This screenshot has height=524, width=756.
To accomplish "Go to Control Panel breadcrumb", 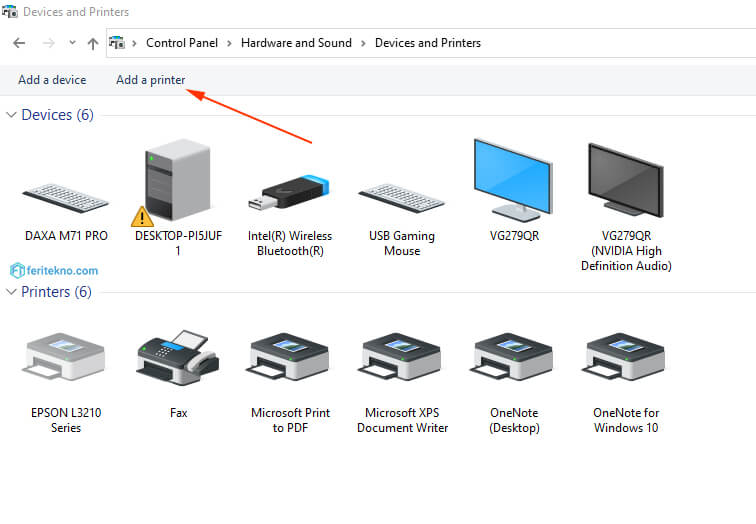I will click(x=182, y=43).
